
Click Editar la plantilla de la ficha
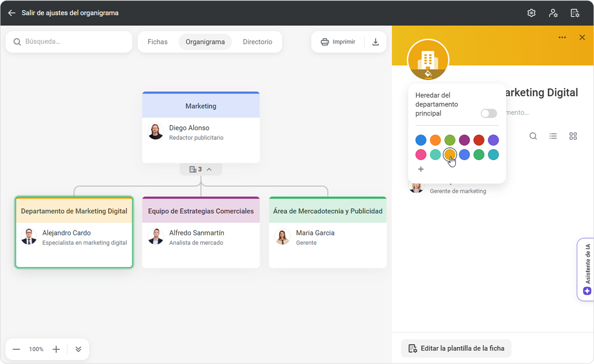point(456,349)
